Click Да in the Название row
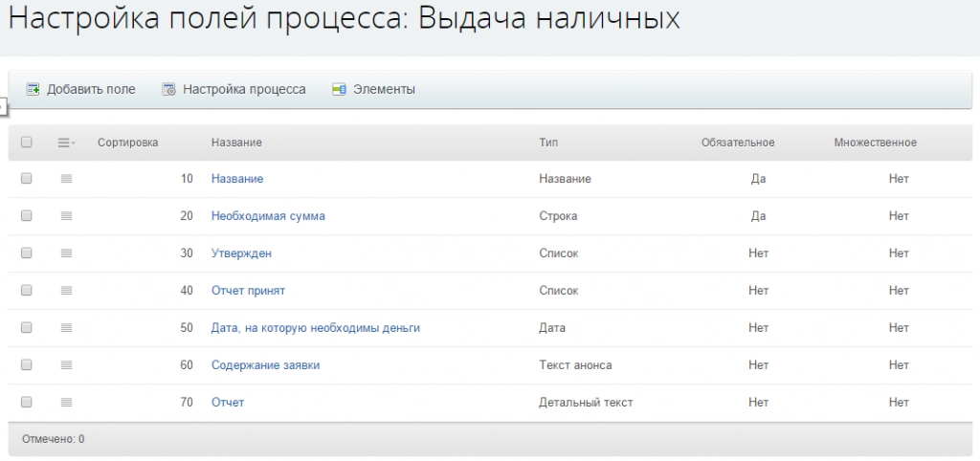 tap(758, 179)
